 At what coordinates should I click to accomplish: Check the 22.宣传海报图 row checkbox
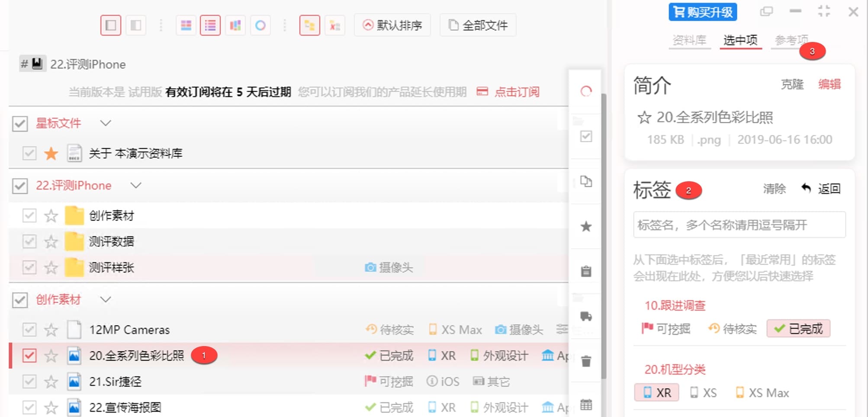(x=29, y=407)
